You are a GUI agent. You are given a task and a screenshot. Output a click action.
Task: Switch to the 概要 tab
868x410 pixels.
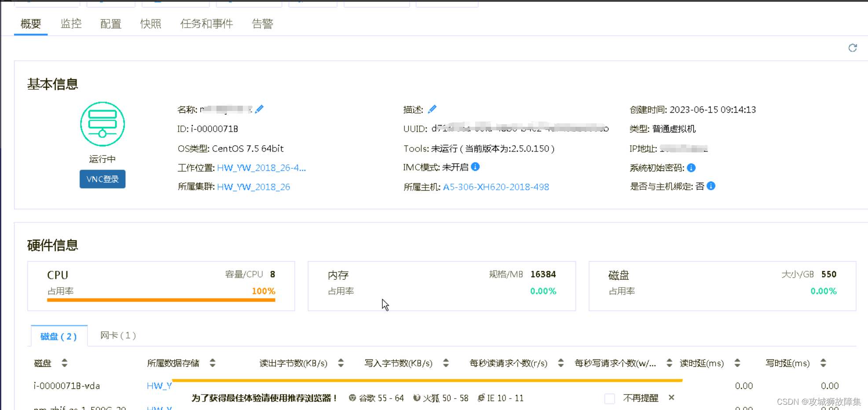pos(31,24)
